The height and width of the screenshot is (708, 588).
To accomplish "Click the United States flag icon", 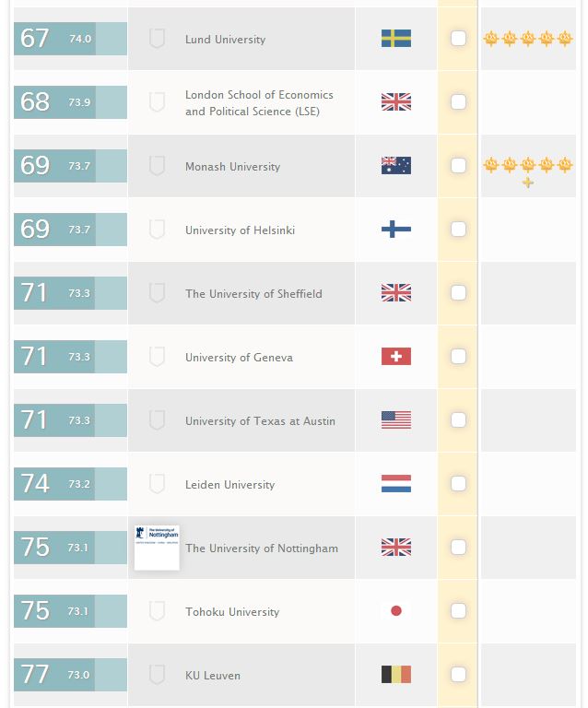I will pos(396,420).
